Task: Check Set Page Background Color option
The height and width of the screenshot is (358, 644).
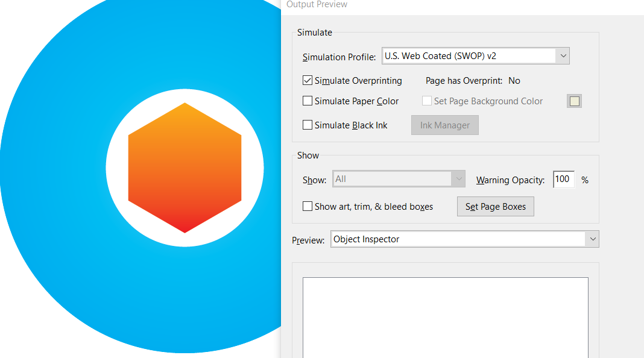Action: pyautogui.click(x=427, y=101)
